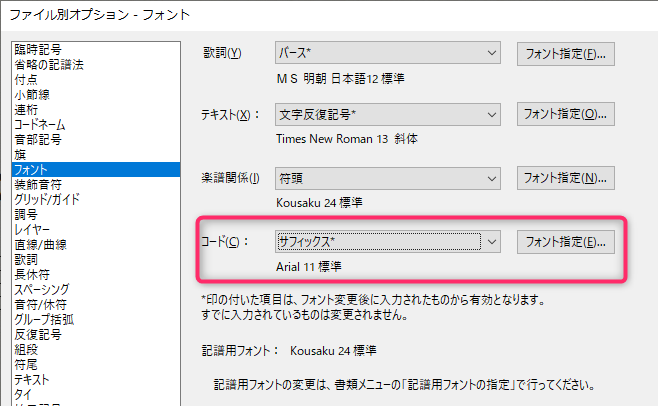Open 歌詞 dropdown showing バース*

(x=388, y=53)
